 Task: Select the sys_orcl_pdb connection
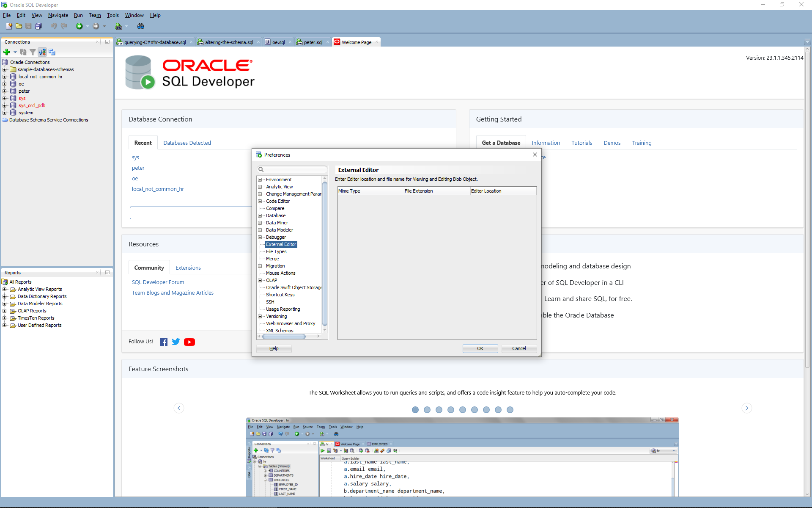pos(32,105)
